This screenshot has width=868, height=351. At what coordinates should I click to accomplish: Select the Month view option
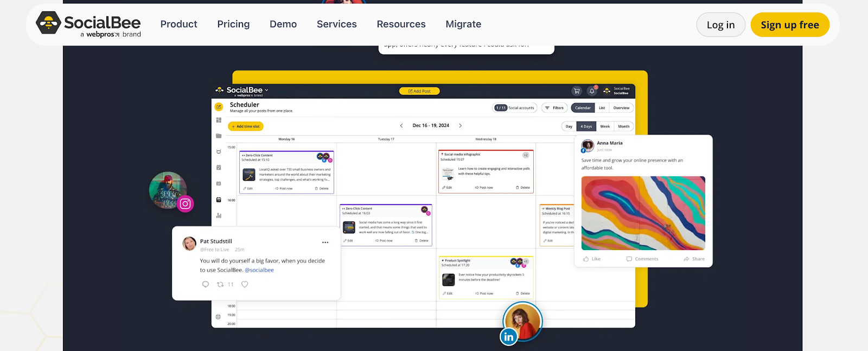coord(624,126)
